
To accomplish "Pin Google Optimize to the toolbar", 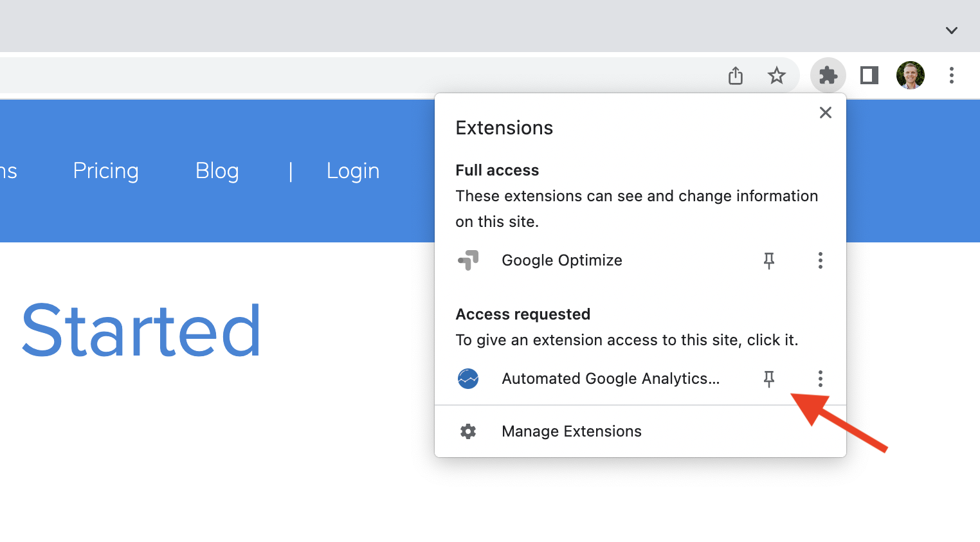I will [x=769, y=260].
